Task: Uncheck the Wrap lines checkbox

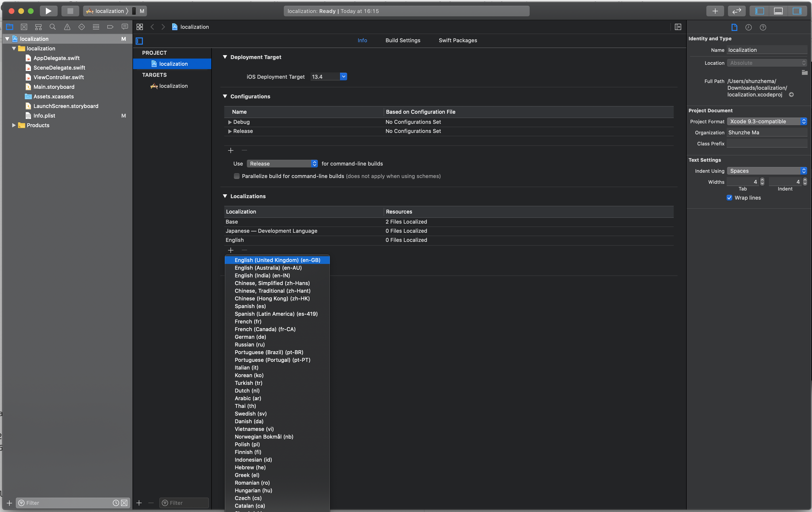Action: (x=729, y=198)
